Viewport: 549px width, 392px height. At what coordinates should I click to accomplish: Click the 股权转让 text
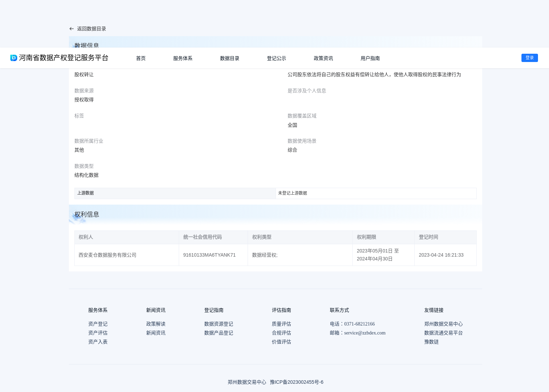pos(84,74)
